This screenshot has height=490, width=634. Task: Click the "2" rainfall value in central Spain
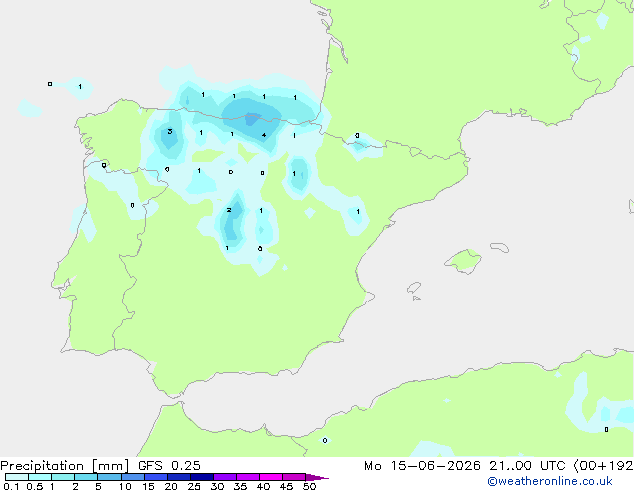[229, 210]
